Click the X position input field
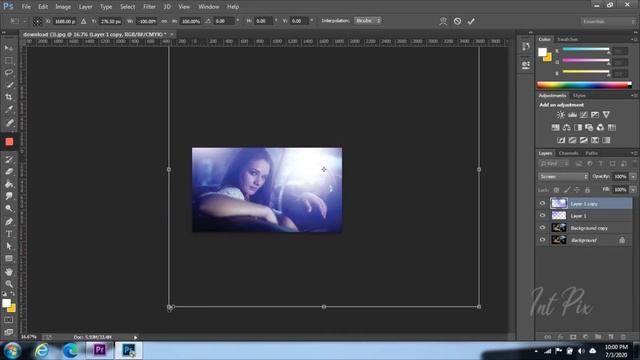Image resolution: width=640 pixels, height=360 pixels. click(64, 21)
